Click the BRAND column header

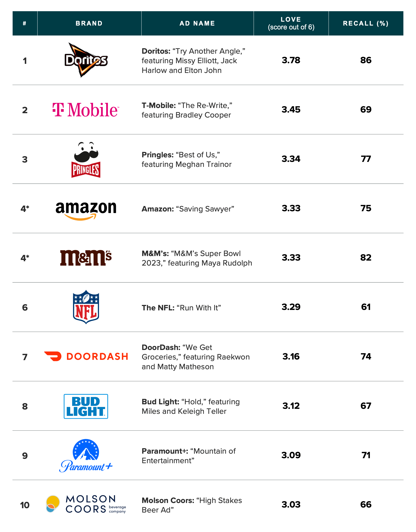[x=89, y=23]
